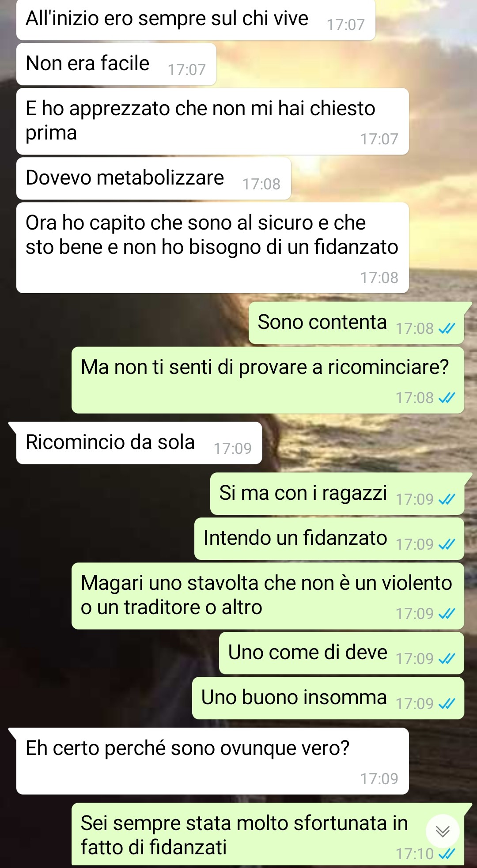Select message 'All'inizio ero sempre sul chi vive'

tap(196, 20)
